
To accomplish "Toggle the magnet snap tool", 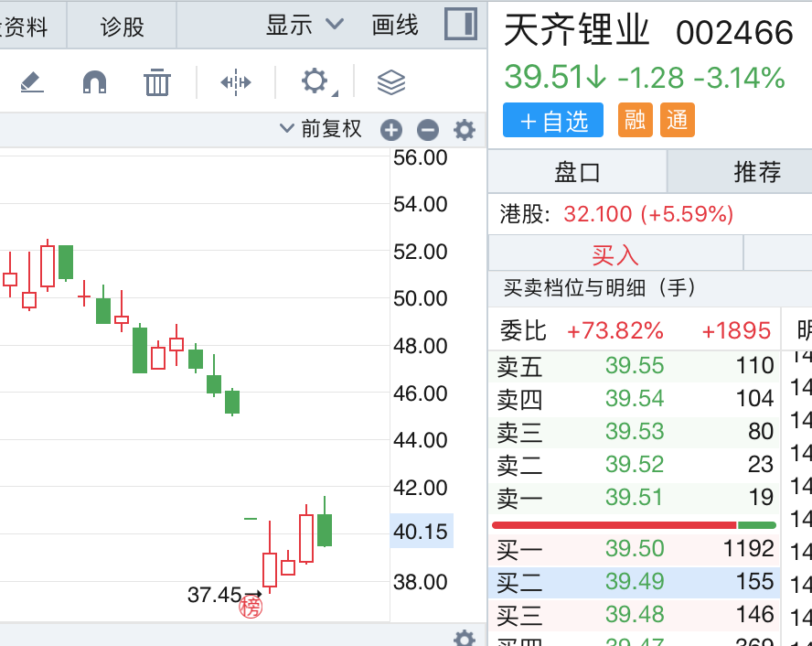I will [94, 82].
